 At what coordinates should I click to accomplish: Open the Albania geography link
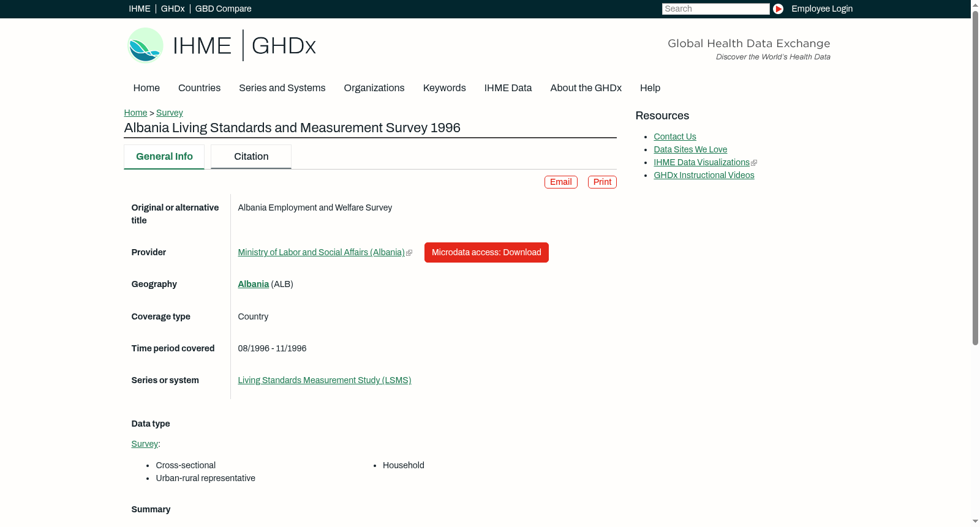[x=254, y=284]
